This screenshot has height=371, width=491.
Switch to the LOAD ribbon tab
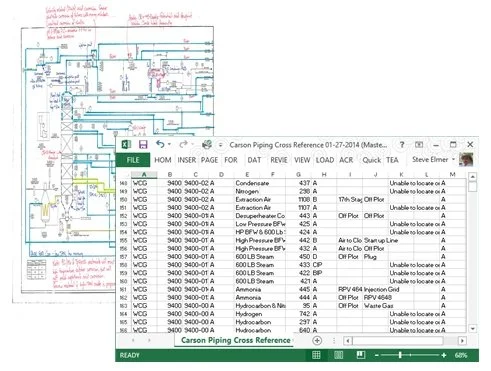pyautogui.click(x=325, y=160)
